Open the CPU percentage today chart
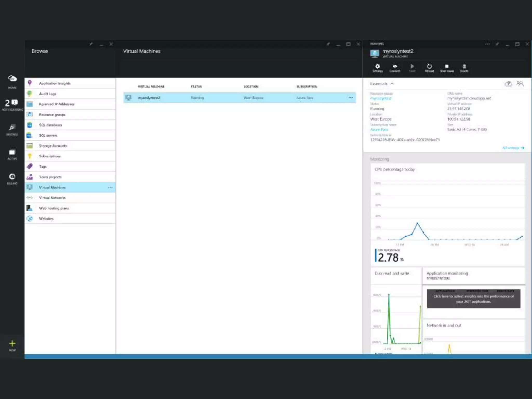 [448, 215]
